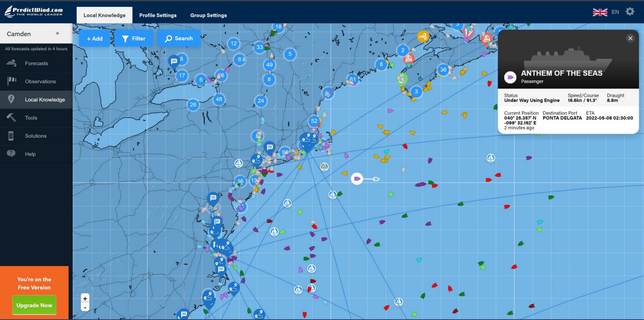Open the cluster marker labeled 49
The image size is (644, 320).
269,64
